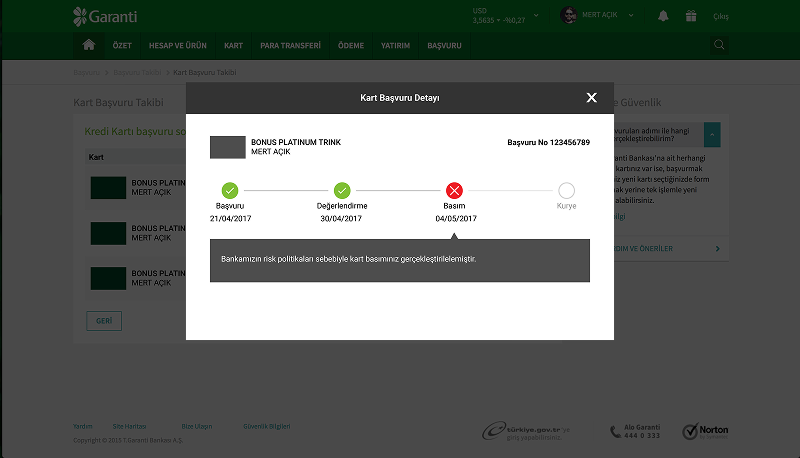
Task: Open the Garanti home icon
Action: click(89, 45)
